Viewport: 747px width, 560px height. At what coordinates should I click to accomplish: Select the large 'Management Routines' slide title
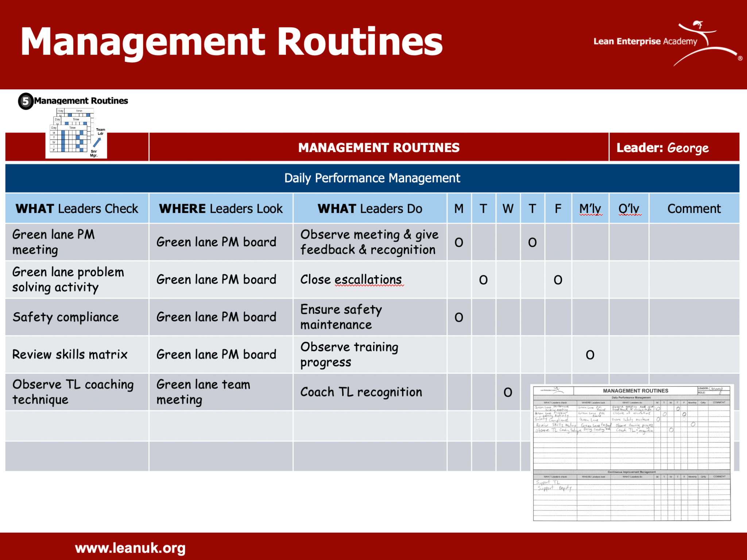click(x=232, y=42)
